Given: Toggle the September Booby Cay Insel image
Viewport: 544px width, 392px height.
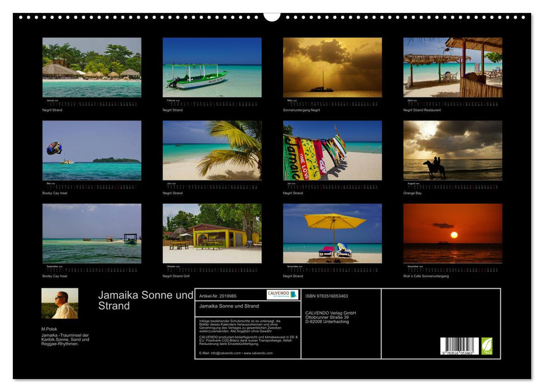Looking at the screenshot, I should point(92,233).
